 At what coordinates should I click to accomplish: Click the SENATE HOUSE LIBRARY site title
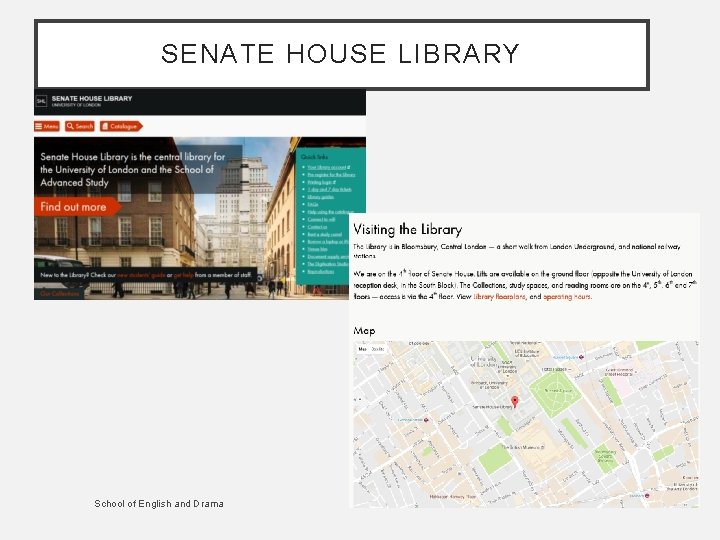[92, 98]
